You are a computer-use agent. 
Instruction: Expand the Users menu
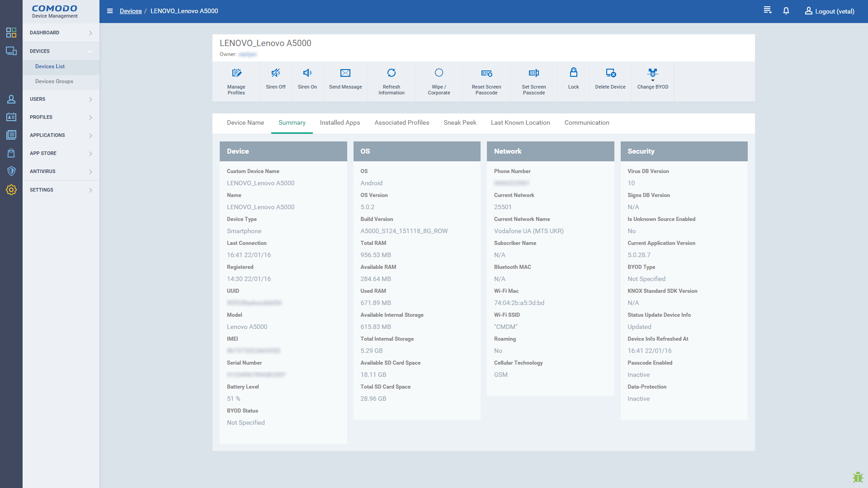pos(61,99)
